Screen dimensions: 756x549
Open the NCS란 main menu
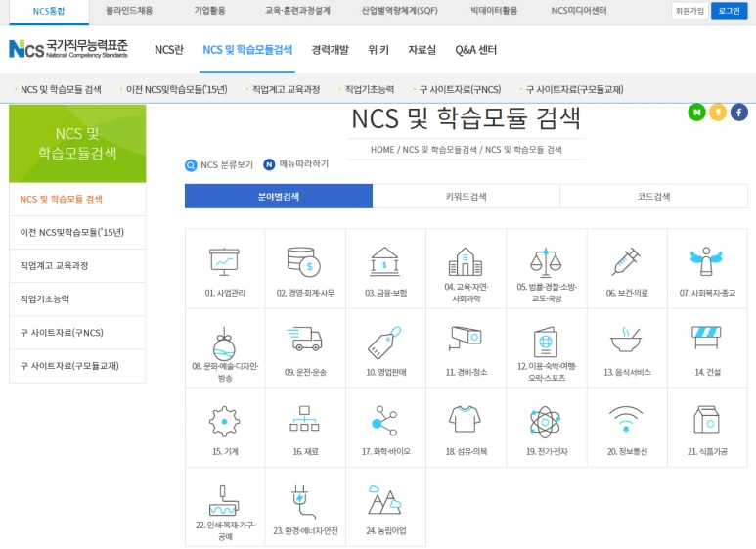pos(169,50)
